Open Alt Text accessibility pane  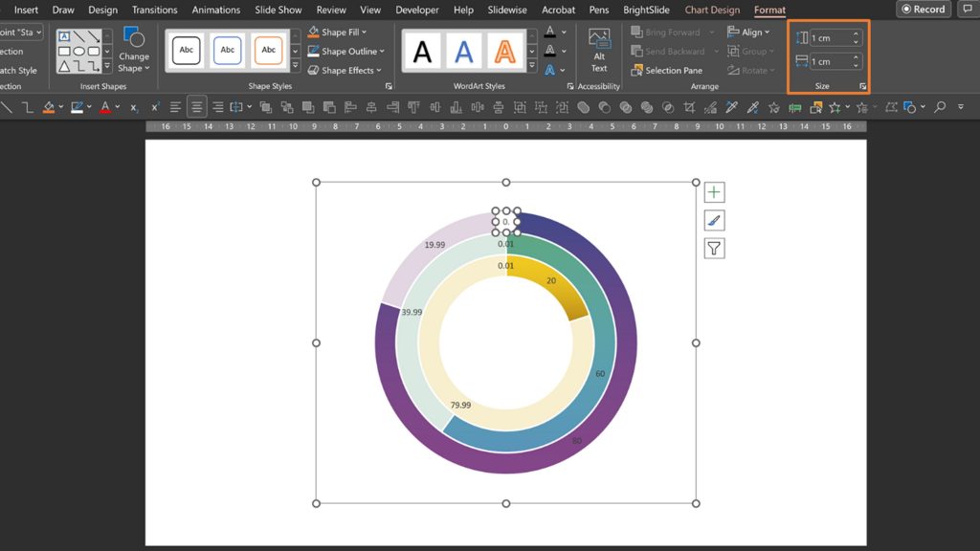[x=599, y=52]
